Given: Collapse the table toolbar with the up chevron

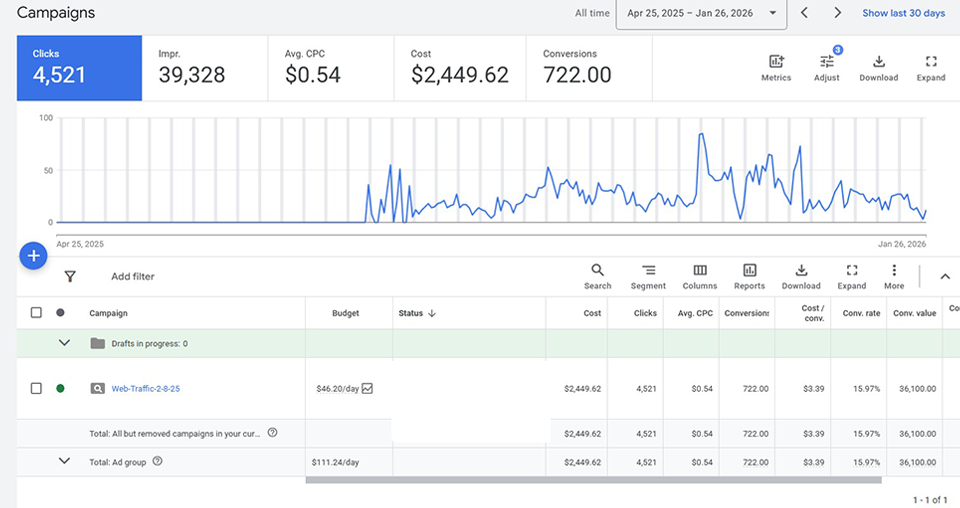Looking at the screenshot, I should tap(945, 277).
